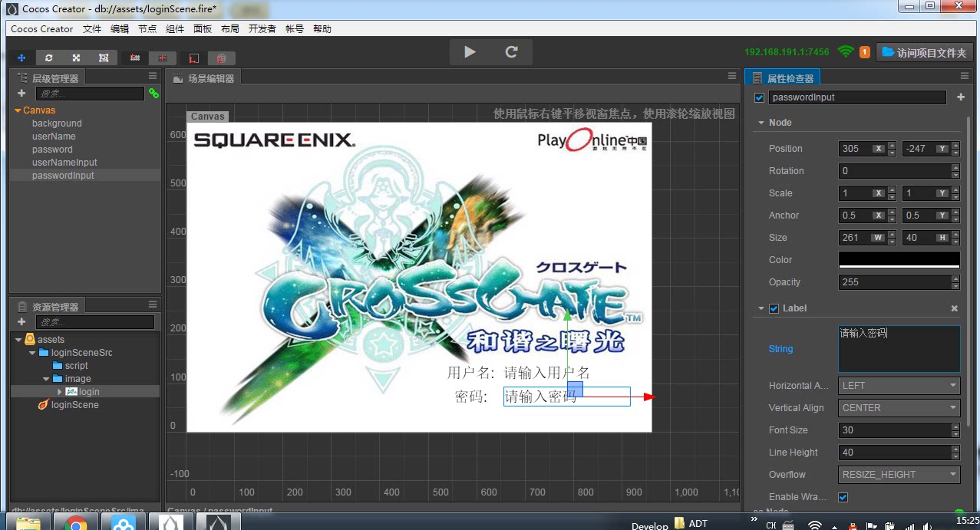Select the script folder in assets
Screen dimensions: 980x530
coord(76,366)
